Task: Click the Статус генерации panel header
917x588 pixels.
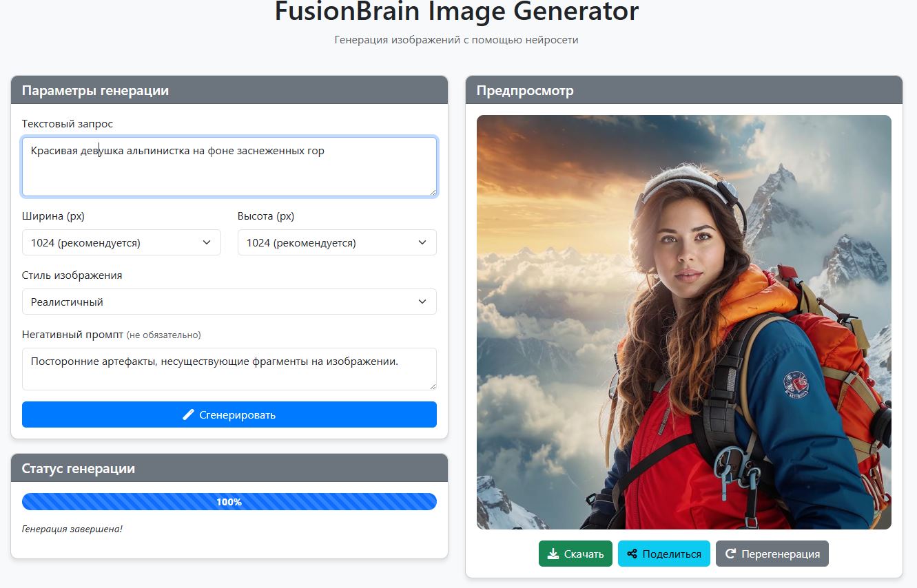Action: click(229, 468)
